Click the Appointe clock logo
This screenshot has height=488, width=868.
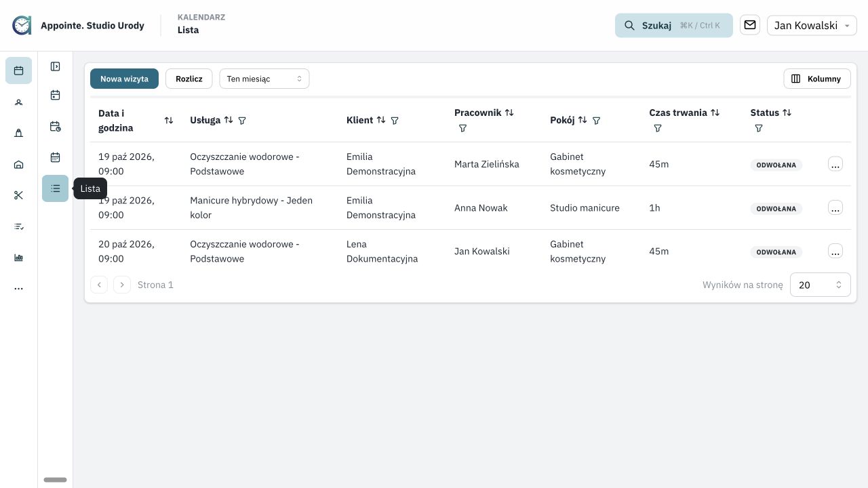(22, 25)
